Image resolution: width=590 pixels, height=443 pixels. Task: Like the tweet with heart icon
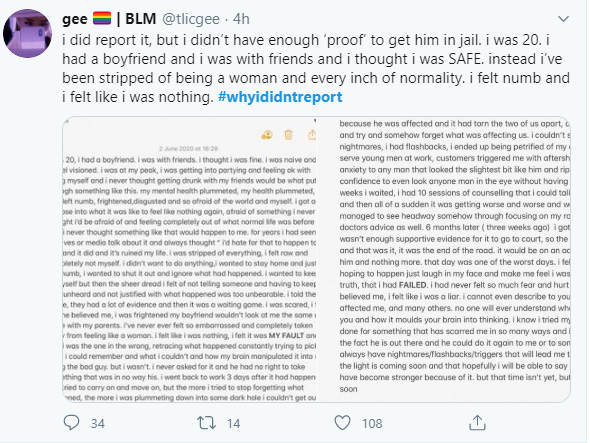(x=342, y=423)
